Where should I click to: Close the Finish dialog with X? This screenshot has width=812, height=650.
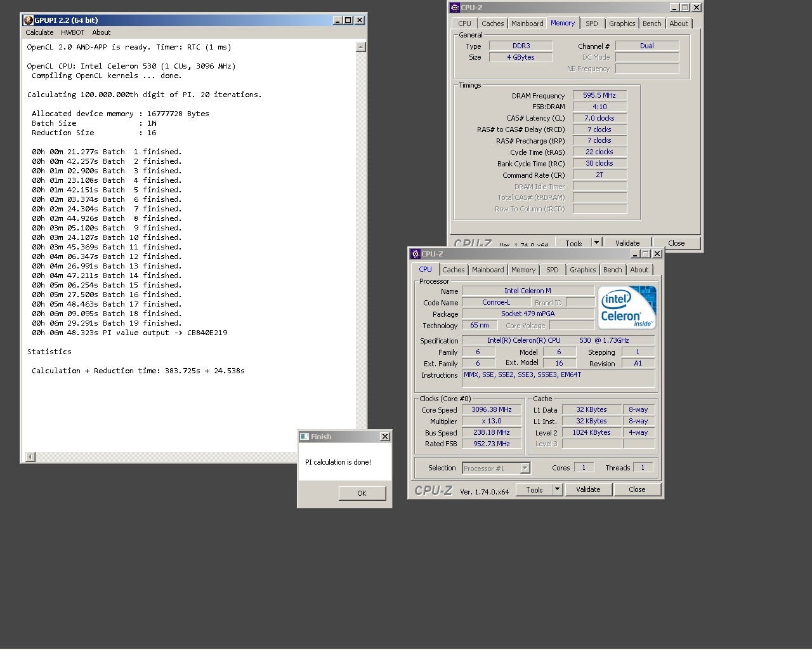pyautogui.click(x=385, y=437)
